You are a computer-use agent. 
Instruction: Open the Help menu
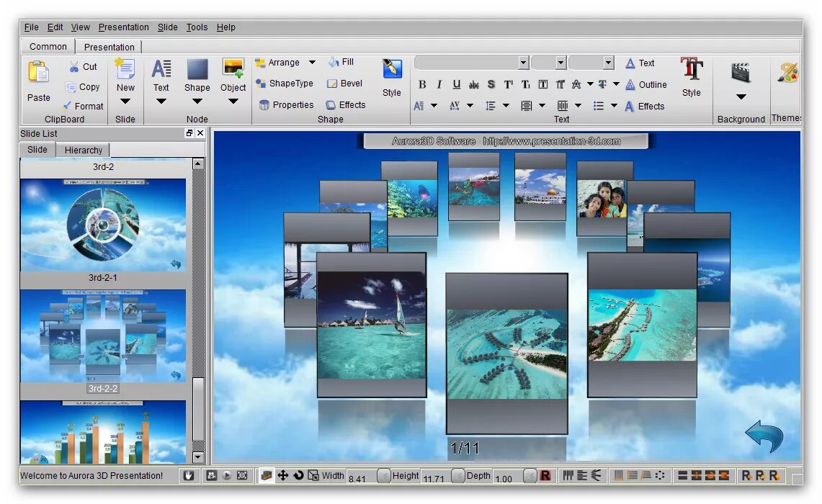click(225, 27)
